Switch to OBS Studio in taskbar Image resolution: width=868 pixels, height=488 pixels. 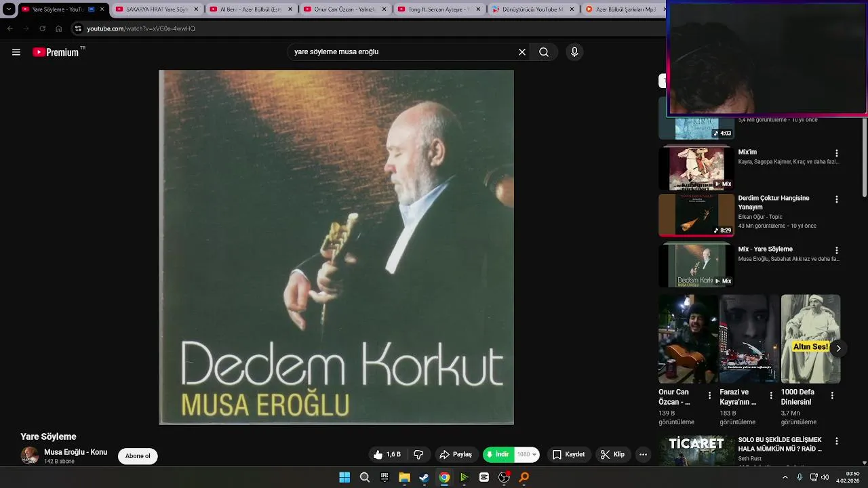504,477
